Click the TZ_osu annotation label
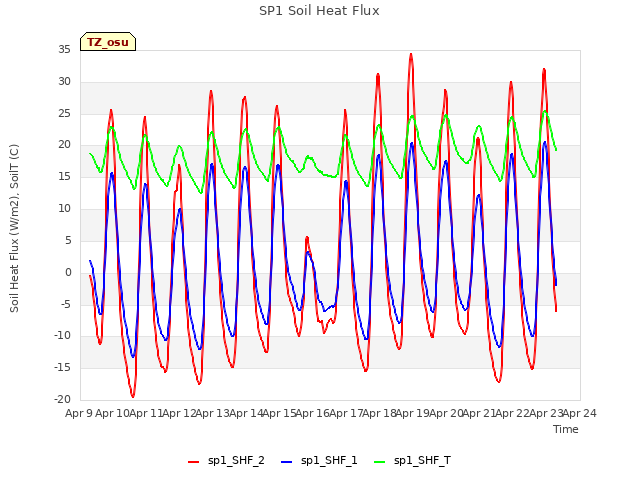640x480 pixels. [x=108, y=42]
